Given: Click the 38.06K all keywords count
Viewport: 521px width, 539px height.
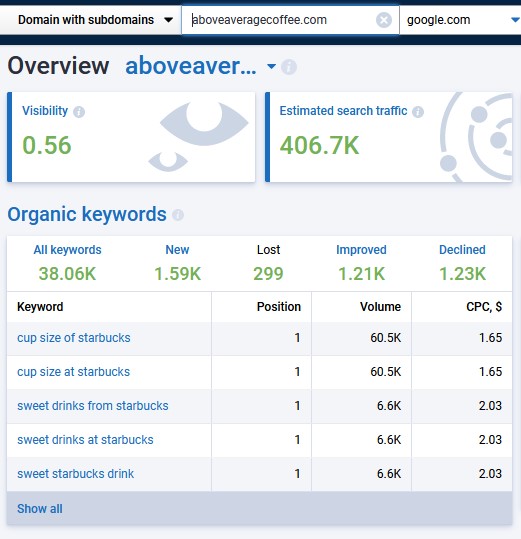Looking at the screenshot, I should 67,274.
